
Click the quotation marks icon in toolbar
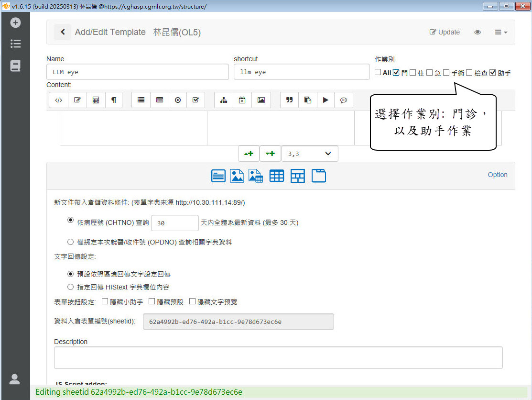(x=289, y=100)
